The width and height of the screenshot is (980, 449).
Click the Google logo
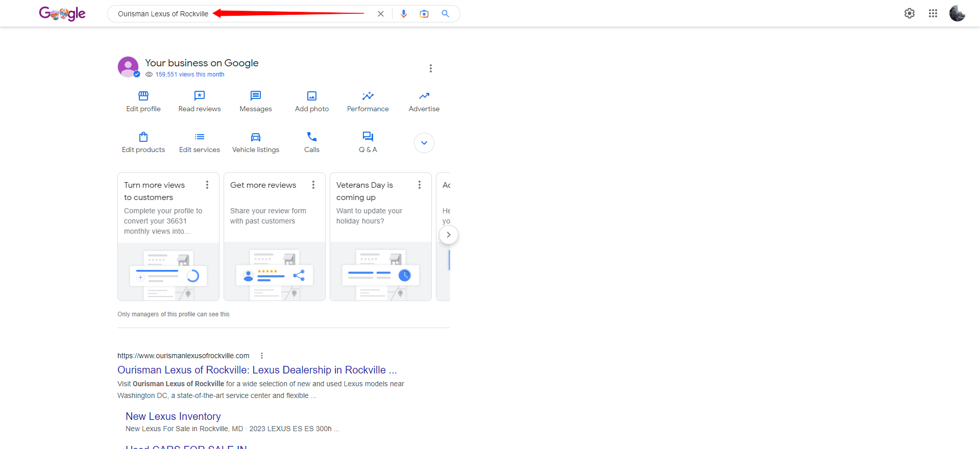point(62,14)
